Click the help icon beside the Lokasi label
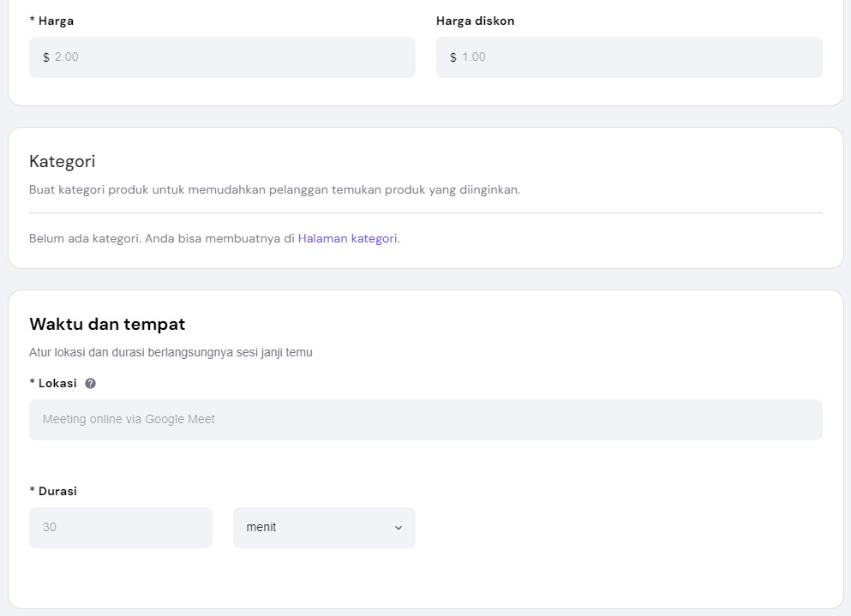The height and width of the screenshot is (616, 851). pos(89,383)
